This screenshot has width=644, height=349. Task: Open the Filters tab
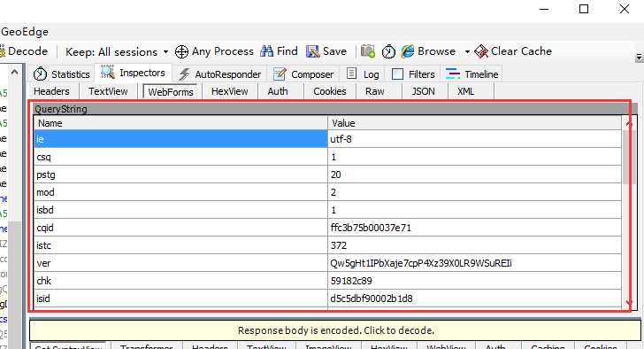413,74
